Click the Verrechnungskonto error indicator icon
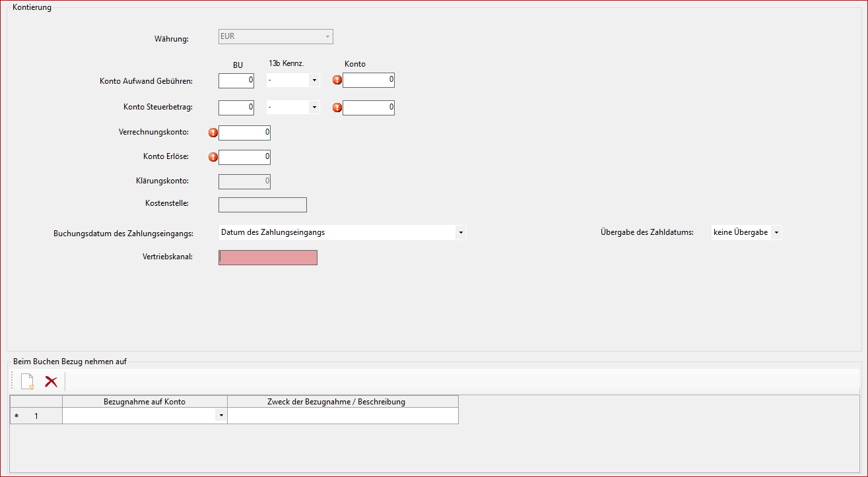The image size is (868, 477). pos(213,133)
